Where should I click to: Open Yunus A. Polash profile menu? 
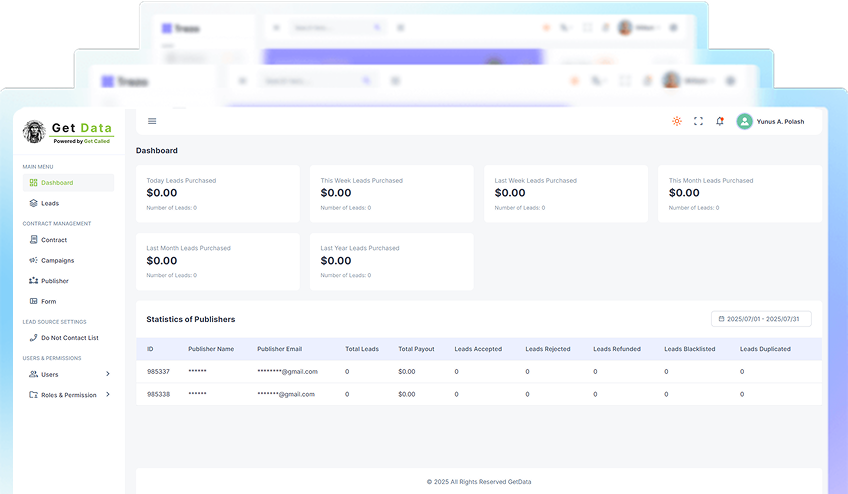tap(780, 121)
